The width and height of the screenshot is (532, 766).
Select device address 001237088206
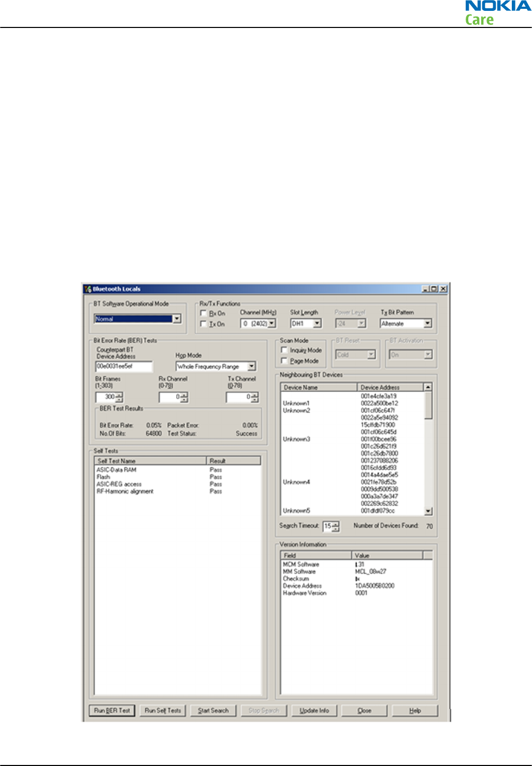click(379, 460)
